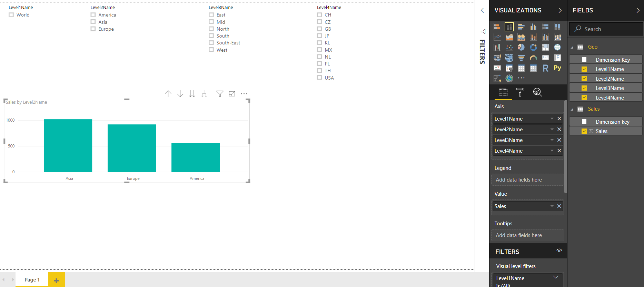644x287 pixels.
Task: Remove Sales from the Value well
Action: [x=559, y=206]
